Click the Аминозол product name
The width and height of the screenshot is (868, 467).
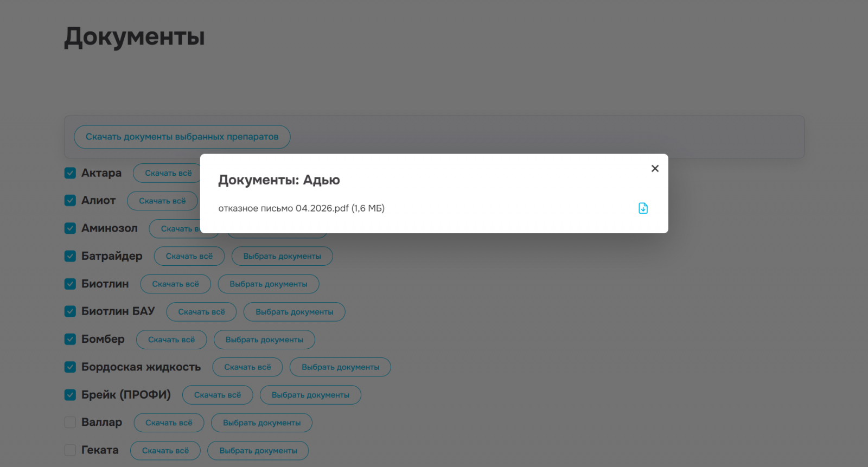(110, 228)
